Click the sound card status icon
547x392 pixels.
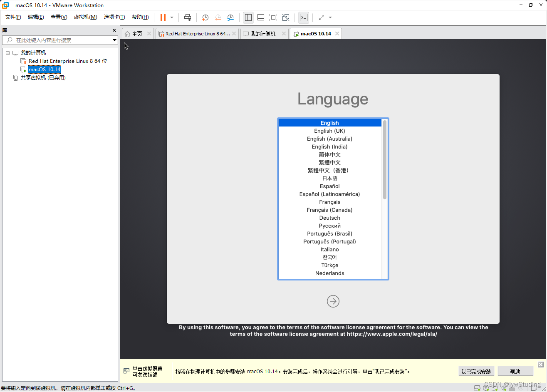tap(503, 388)
